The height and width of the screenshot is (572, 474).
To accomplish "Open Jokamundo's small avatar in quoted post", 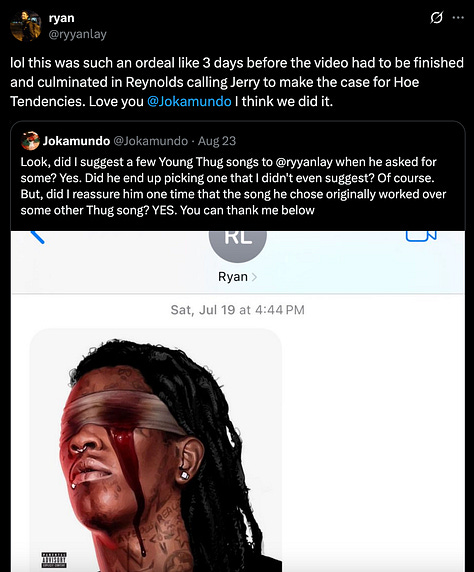I will pyautogui.click(x=30, y=141).
